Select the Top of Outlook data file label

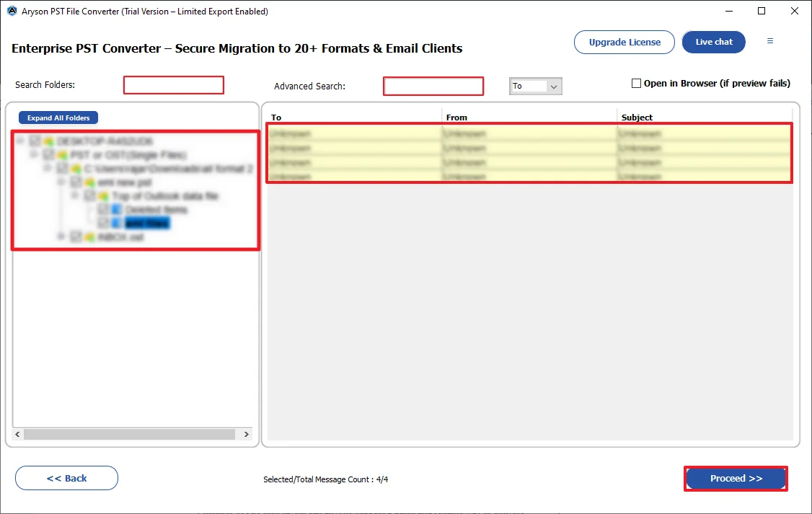(x=165, y=195)
